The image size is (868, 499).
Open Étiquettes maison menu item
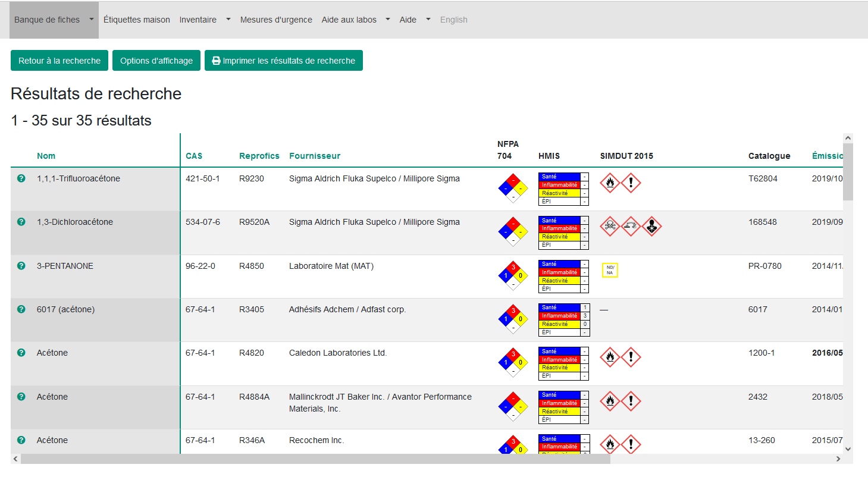coord(137,20)
